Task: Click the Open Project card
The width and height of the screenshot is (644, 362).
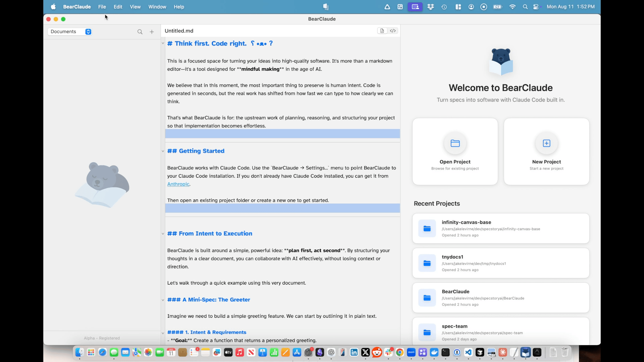Action: click(455, 152)
